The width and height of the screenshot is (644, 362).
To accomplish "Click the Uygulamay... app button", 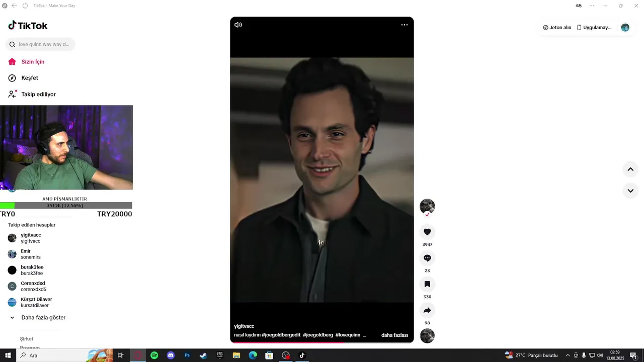I will click(x=594, y=28).
